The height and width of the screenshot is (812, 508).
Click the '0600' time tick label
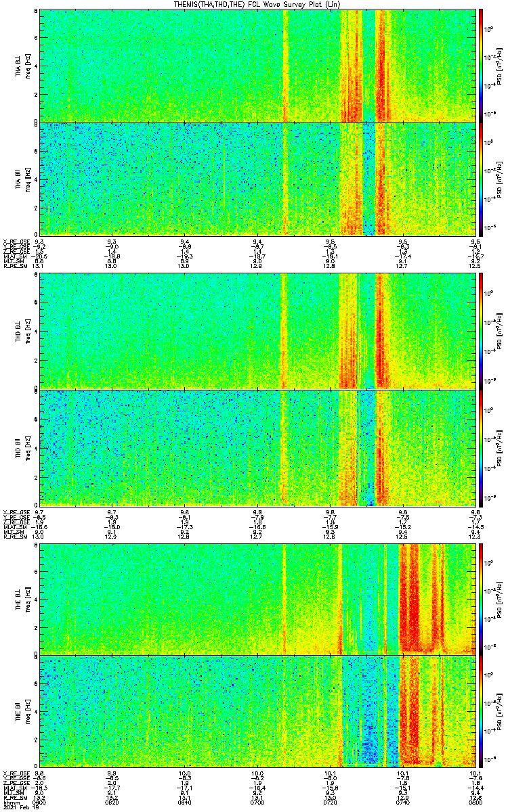(x=40, y=801)
